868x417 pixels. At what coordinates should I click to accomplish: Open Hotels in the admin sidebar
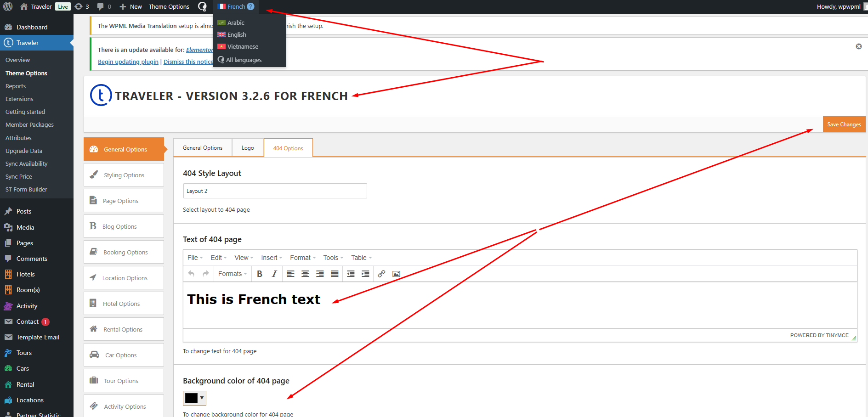[x=26, y=274]
